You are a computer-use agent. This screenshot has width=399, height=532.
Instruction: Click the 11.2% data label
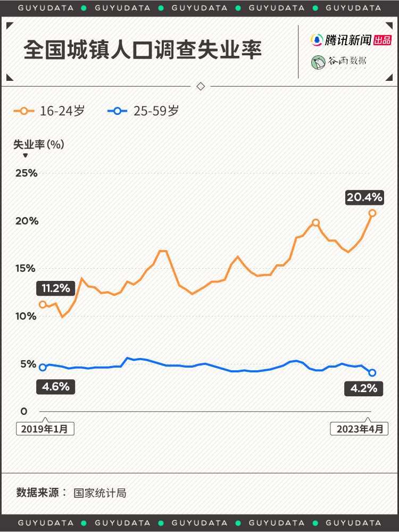point(56,289)
